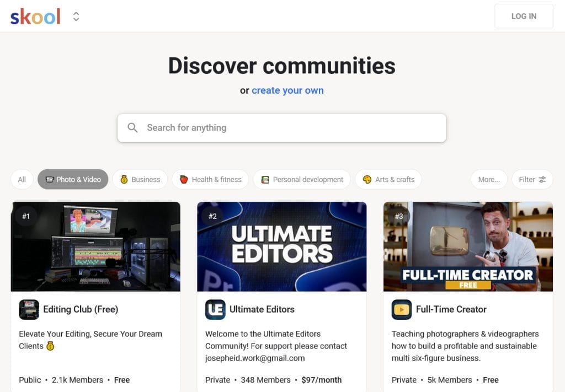The height and width of the screenshot is (392, 565).
Task: Click the '2.1k Members' text
Action: [77, 380]
